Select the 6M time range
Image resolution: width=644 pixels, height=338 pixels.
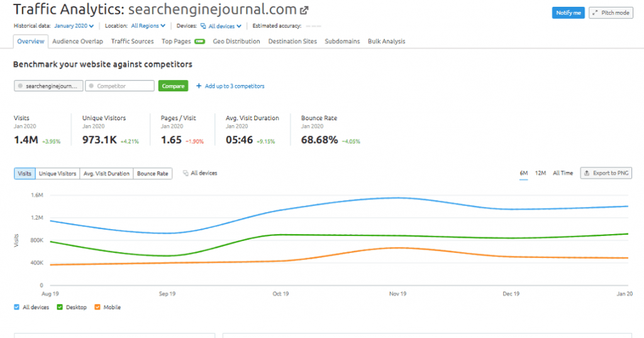[524, 173]
